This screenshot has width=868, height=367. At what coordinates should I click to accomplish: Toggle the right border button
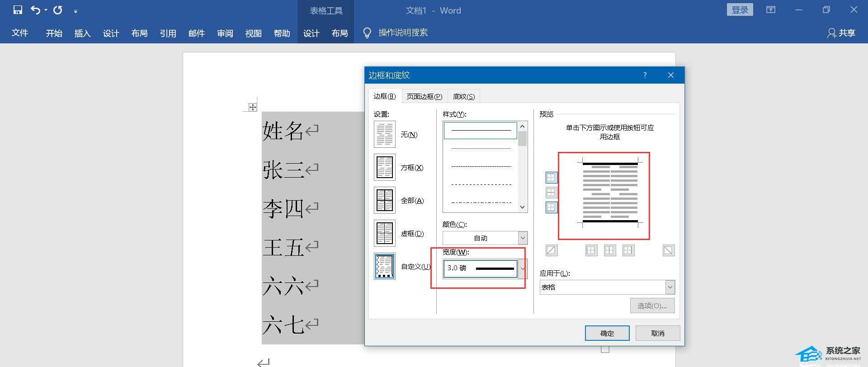click(x=628, y=250)
